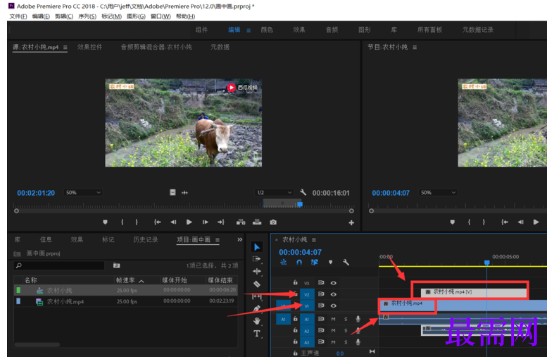Click the timeline playhead marker
Viewport: 557px width, 363px height.
(x=487, y=262)
